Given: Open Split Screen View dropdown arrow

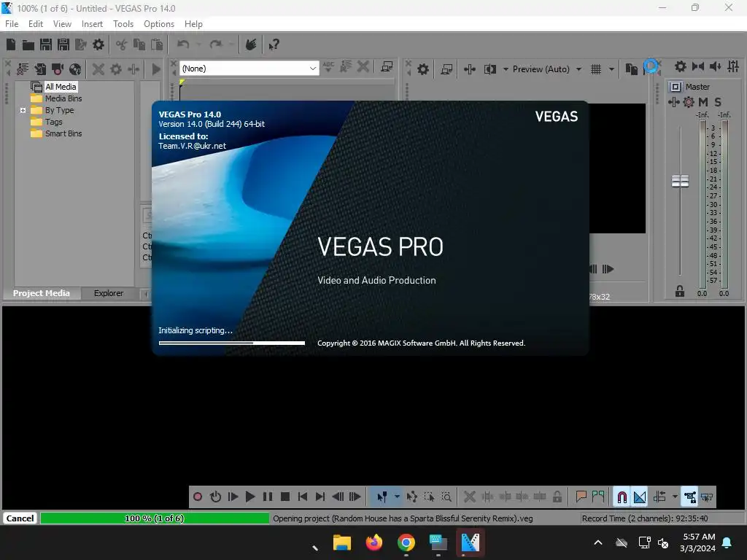Looking at the screenshot, I should point(506,69).
